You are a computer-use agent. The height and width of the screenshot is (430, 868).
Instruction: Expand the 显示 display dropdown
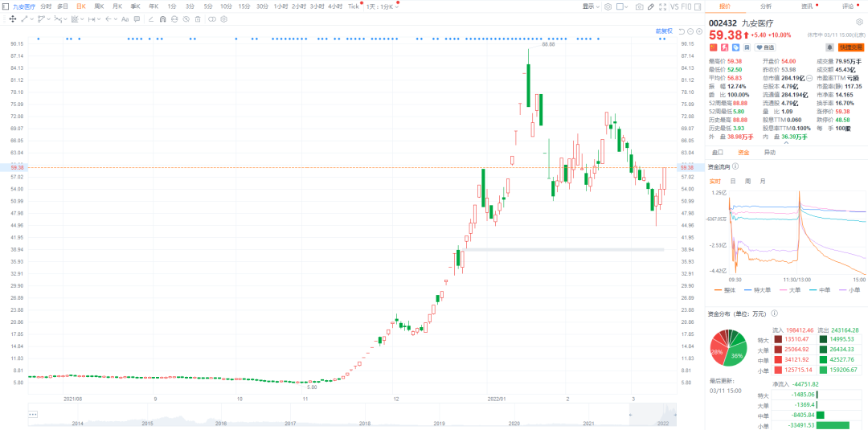[592, 6]
